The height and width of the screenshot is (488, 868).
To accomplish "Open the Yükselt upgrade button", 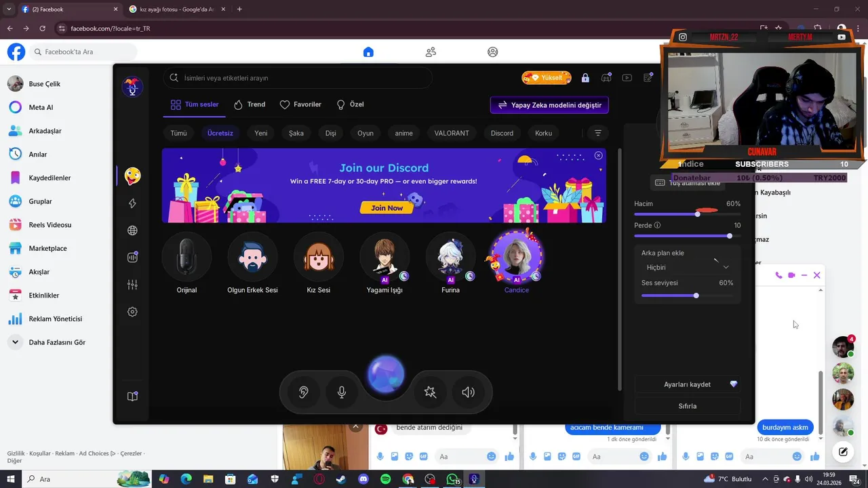I will click(547, 78).
